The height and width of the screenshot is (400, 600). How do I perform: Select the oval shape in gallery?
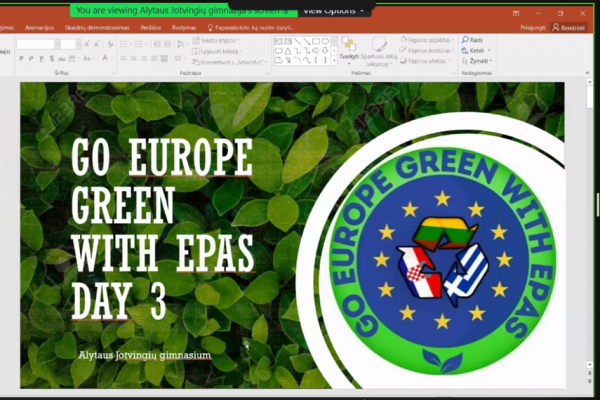[x=325, y=41]
